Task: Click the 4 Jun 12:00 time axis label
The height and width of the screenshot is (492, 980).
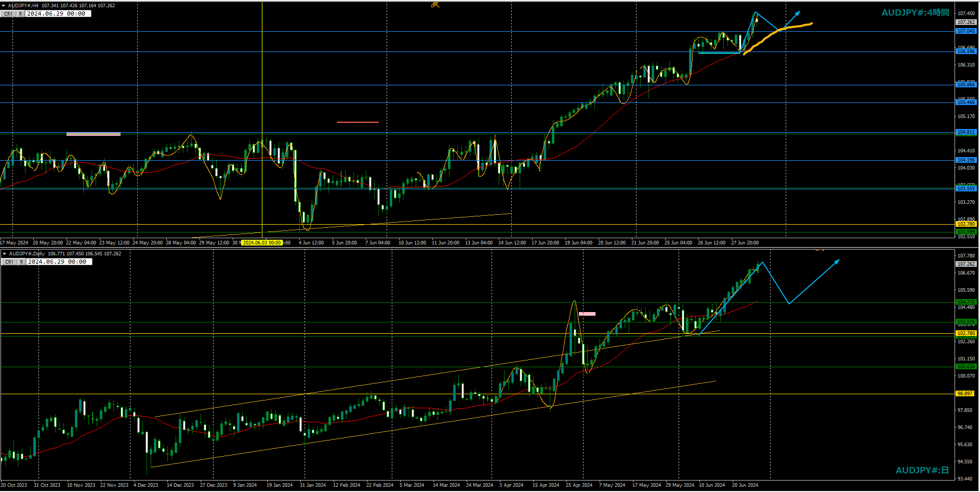Action: [x=311, y=243]
